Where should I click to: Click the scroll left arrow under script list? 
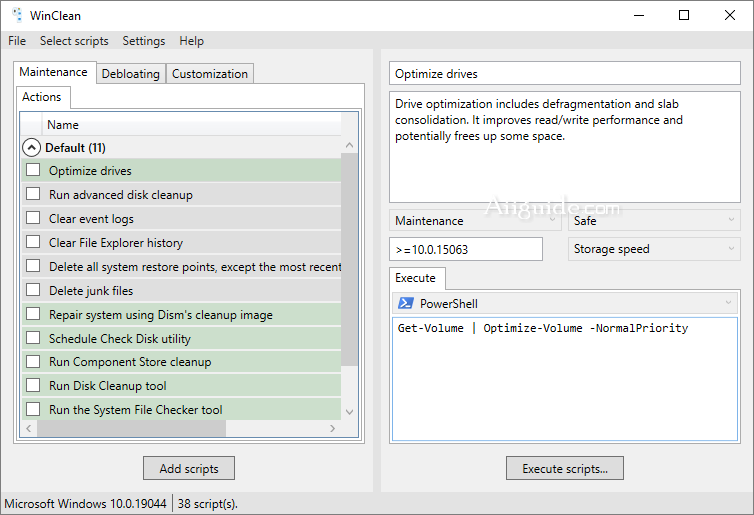coord(29,428)
